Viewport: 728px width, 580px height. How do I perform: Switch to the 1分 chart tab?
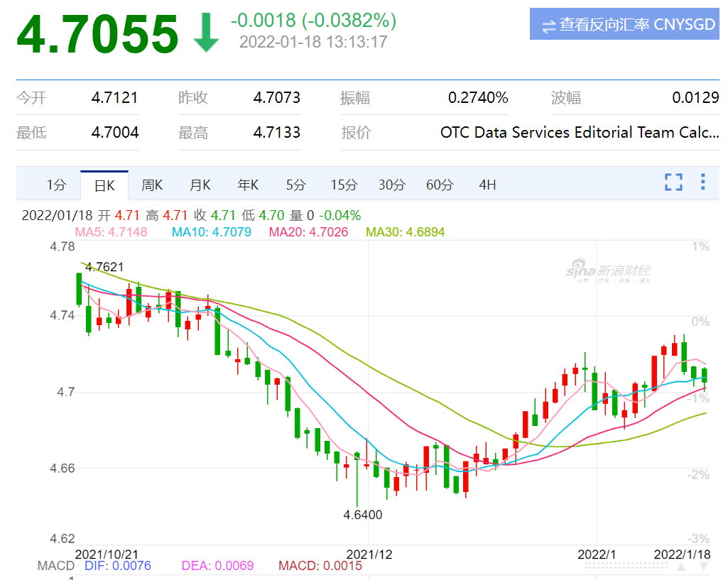(x=56, y=185)
